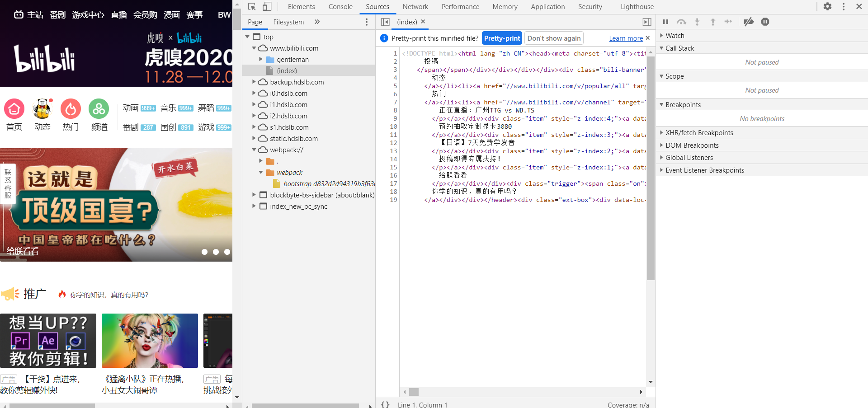Switch to the Elements tab
This screenshot has width=868, height=408.
301,7
